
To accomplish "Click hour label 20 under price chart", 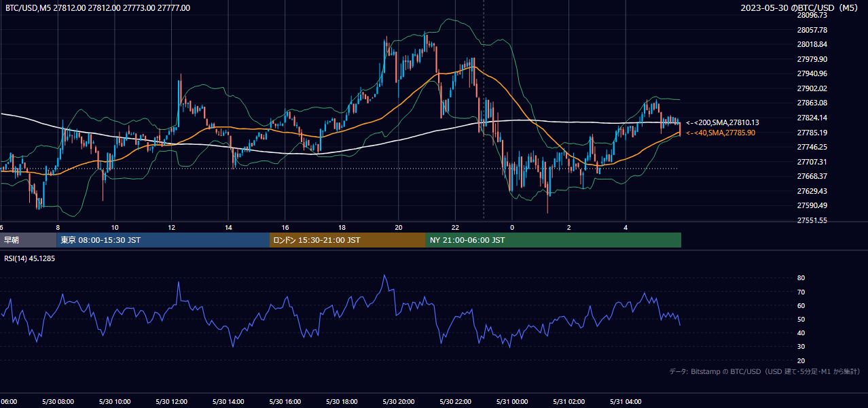I will 399,228.
